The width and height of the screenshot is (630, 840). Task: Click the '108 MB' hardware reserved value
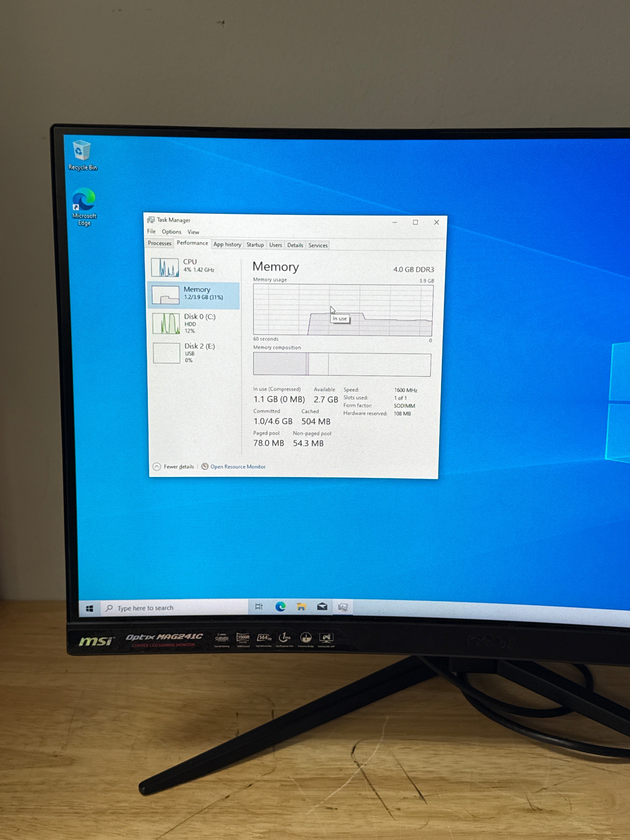coord(402,414)
